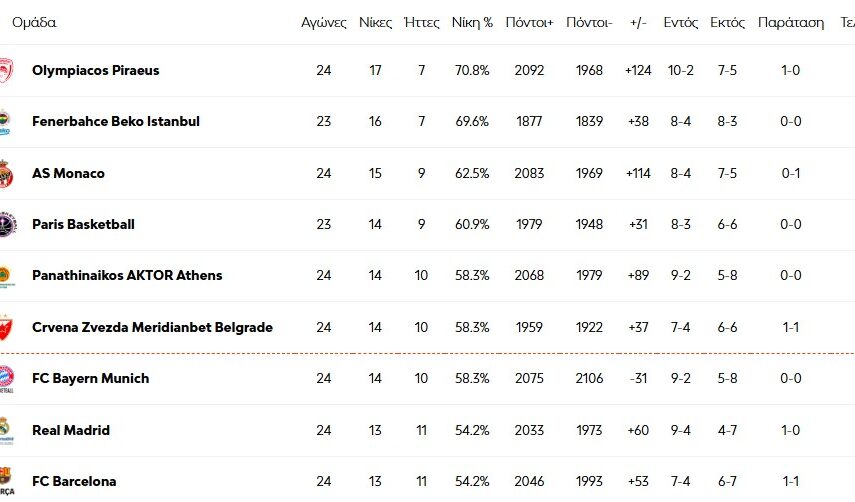Open the Fenerbahce Beko Istanbul team page
This screenshot has height=502, width=855.
115,122
